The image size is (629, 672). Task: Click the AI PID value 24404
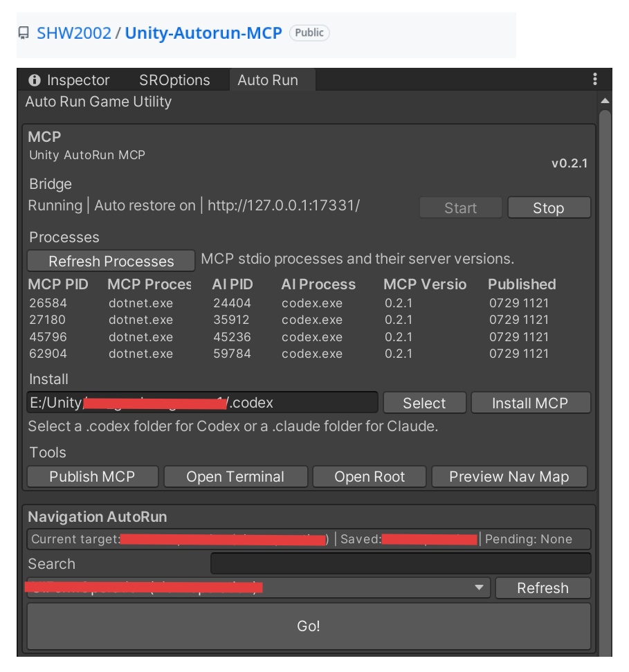click(x=232, y=303)
